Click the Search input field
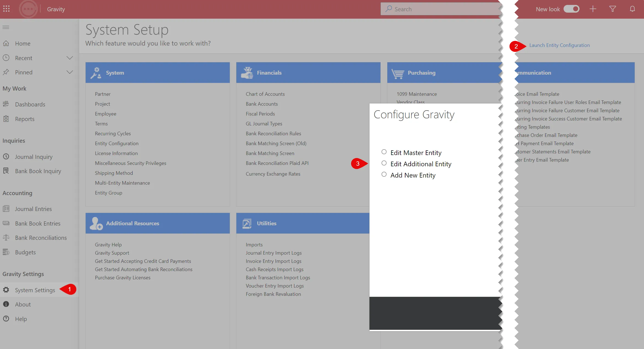Viewport: 644px width, 349px height. tap(441, 9)
